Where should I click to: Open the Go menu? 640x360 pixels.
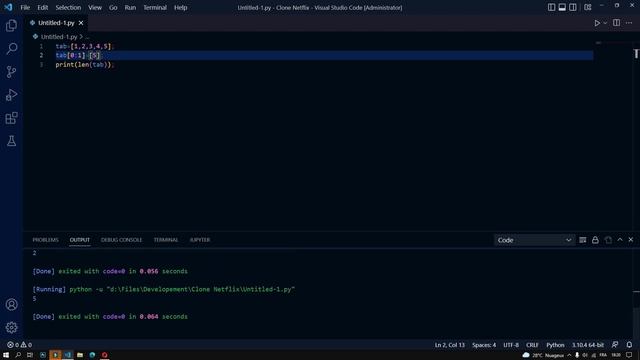pos(113,7)
